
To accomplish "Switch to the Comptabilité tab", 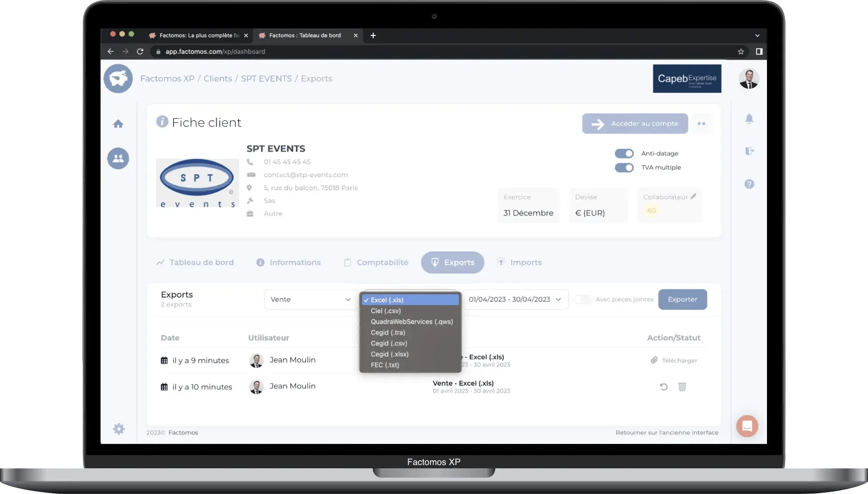I will coord(376,263).
